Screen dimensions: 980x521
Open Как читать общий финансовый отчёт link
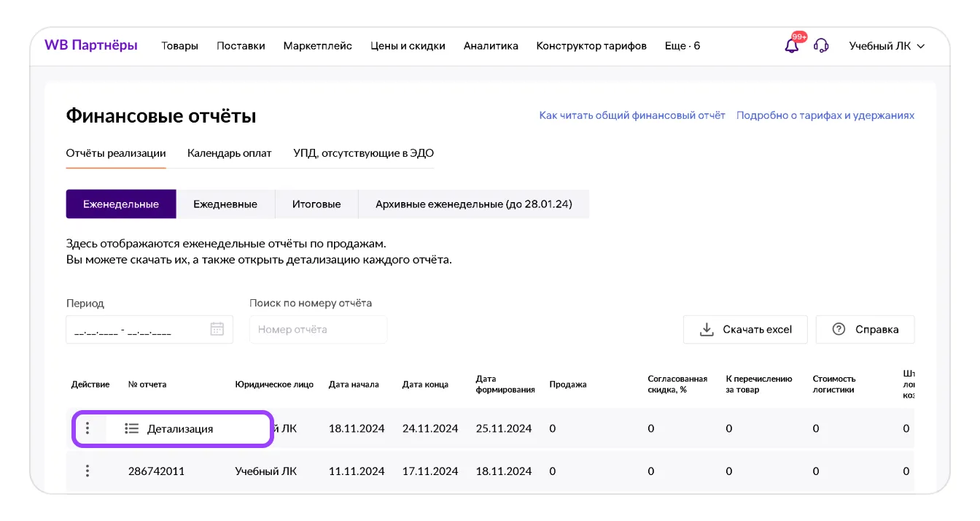[x=631, y=115]
